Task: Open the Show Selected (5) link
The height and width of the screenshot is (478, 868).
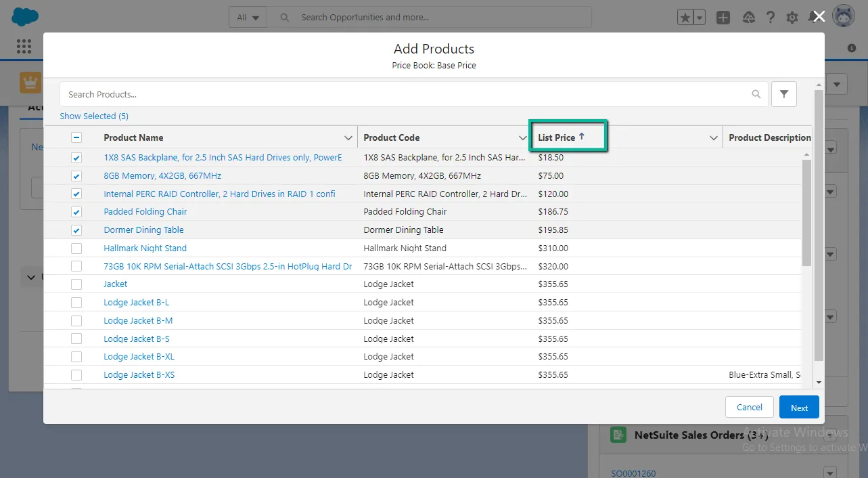Action: [94, 116]
